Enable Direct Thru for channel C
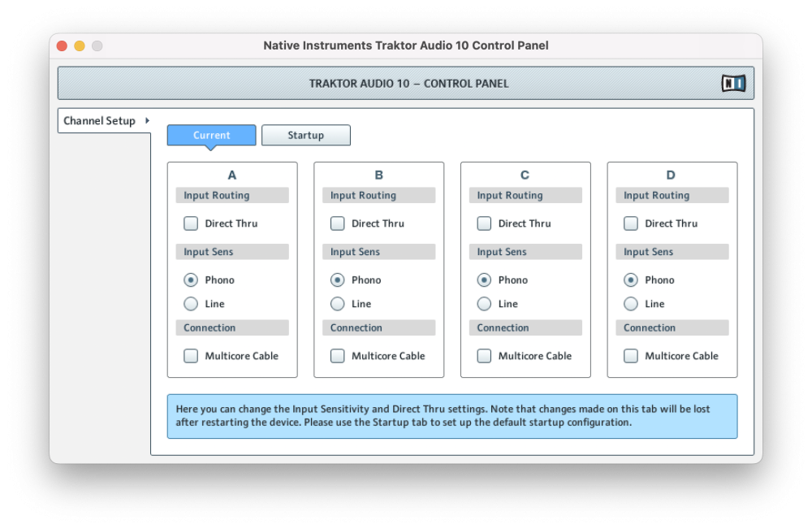 click(x=484, y=223)
